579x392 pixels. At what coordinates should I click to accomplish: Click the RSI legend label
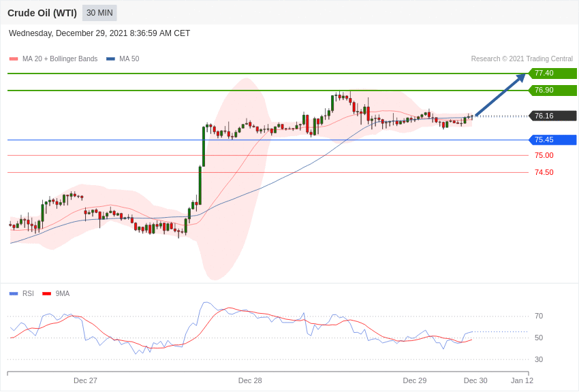click(x=28, y=293)
